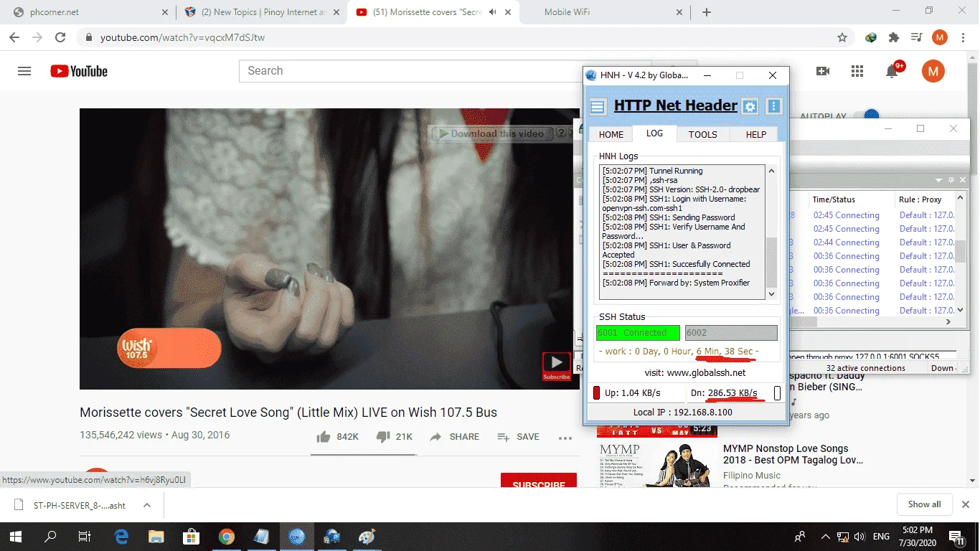Open Proxifier panel dropdown arrow
Viewport: 980px width, 551px height.
(938, 180)
